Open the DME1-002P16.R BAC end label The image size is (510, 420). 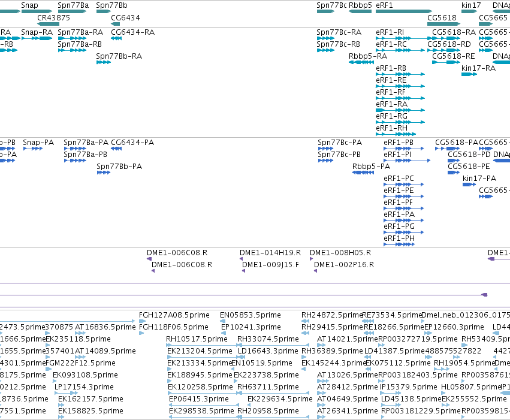[x=344, y=265]
